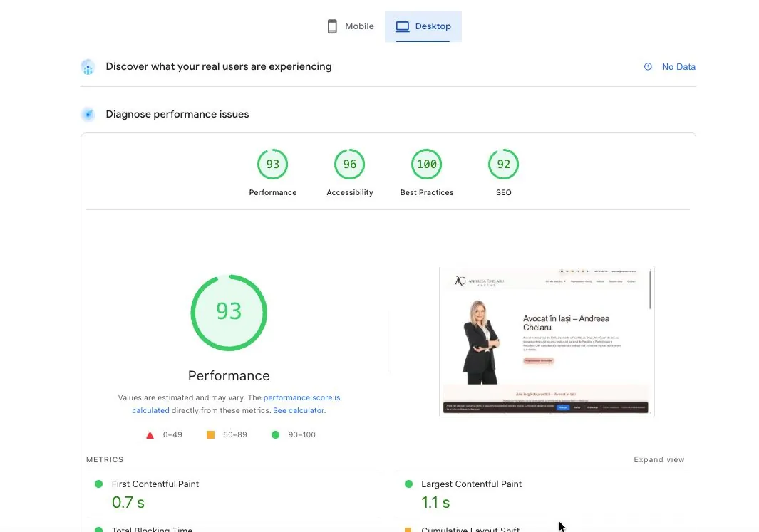Click the No Data link
Viewport: 759px width, 532px height.
tap(678, 66)
